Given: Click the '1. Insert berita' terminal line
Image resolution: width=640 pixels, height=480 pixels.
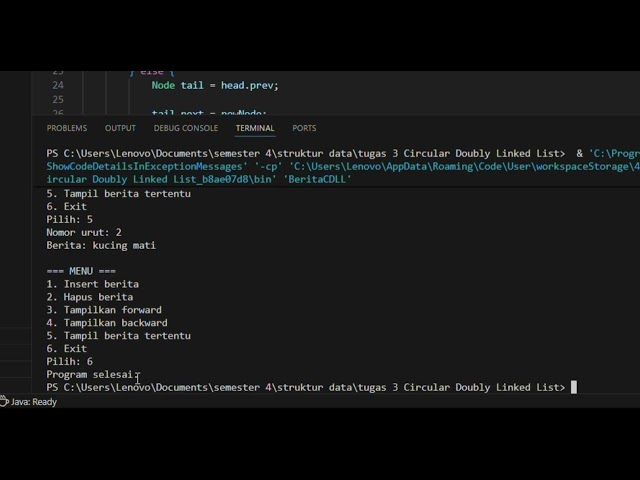Looking at the screenshot, I should [93, 284].
